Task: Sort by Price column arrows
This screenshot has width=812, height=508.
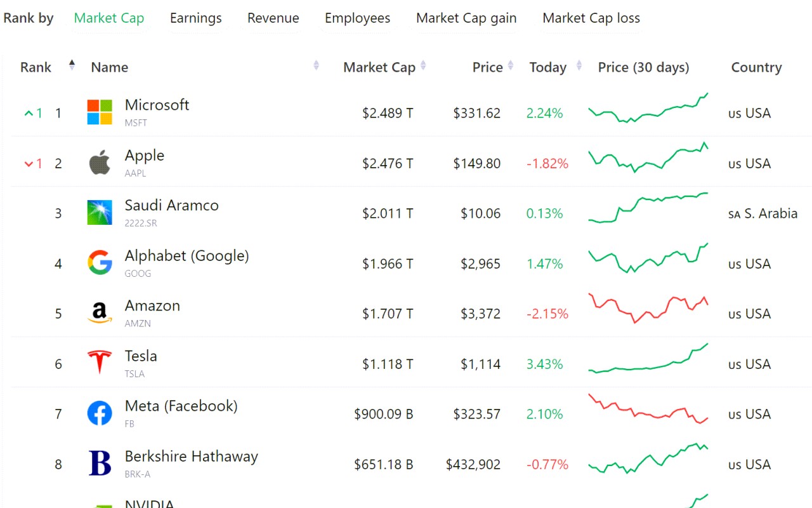Action: coord(511,65)
